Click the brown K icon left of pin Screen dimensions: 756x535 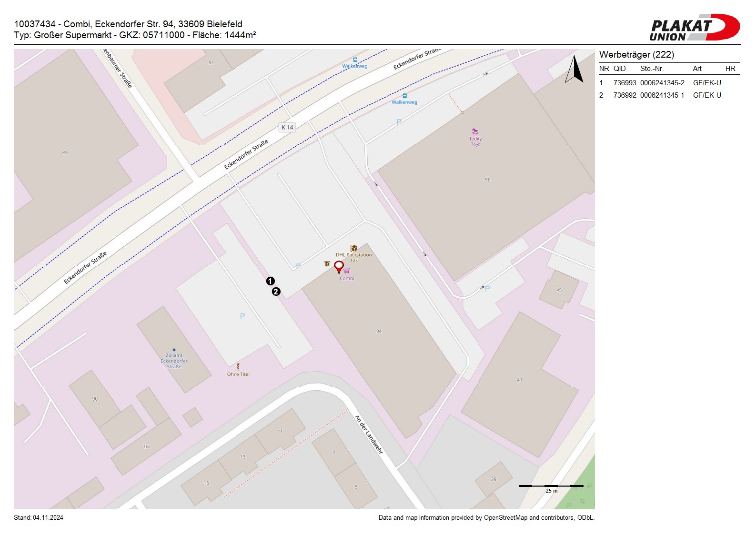tap(327, 263)
